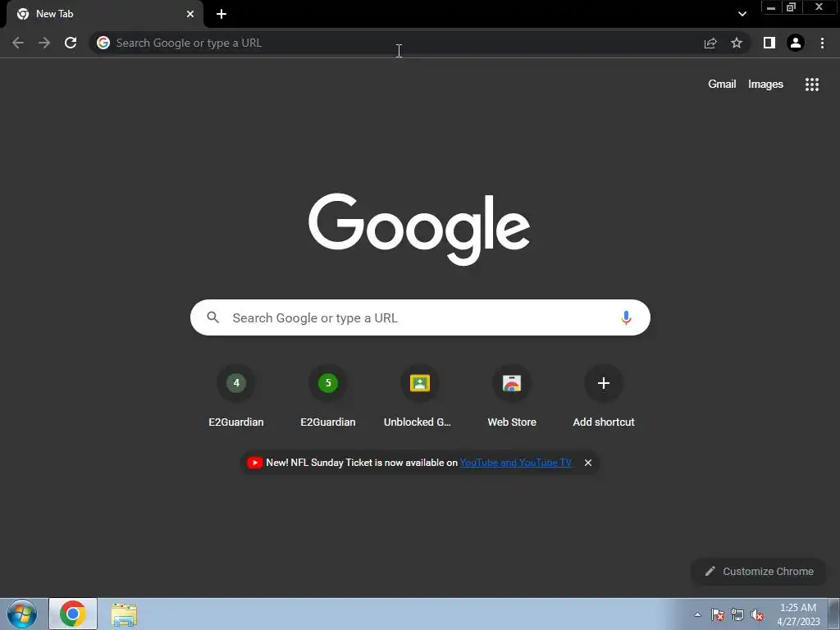Click Customize Chrome button
This screenshot has width=840, height=630.
coord(759,571)
